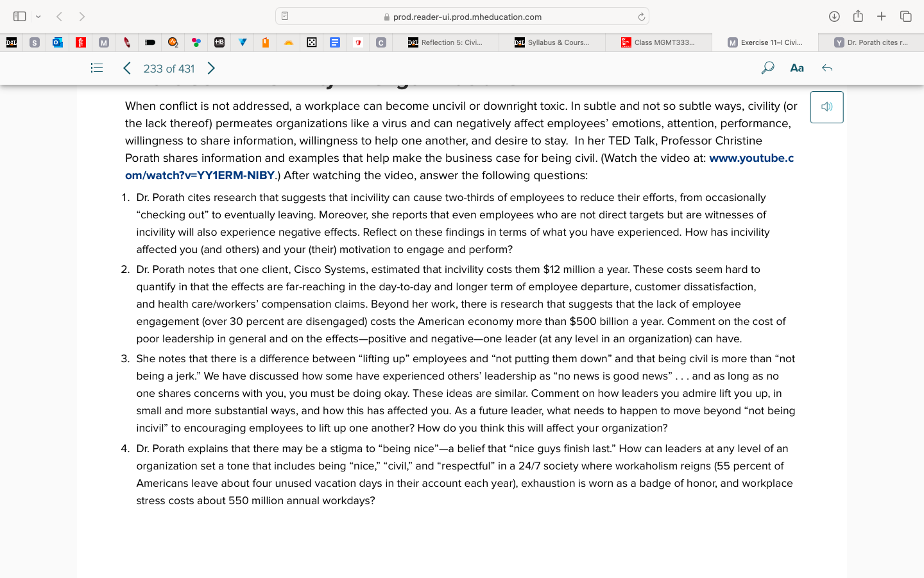Click question 4 text starting 'Dr. Porath explains'

pyautogui.click(x=465, y=475)
